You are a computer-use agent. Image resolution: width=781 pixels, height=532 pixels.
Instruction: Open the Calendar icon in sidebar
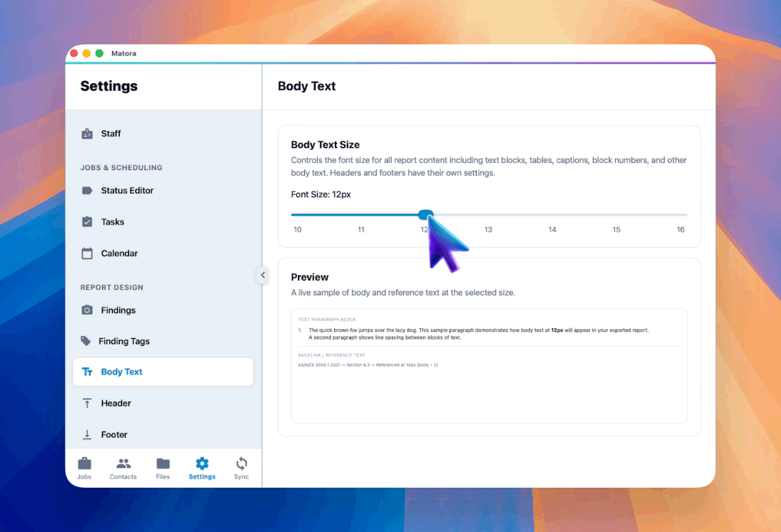click(x=87, y=253)
